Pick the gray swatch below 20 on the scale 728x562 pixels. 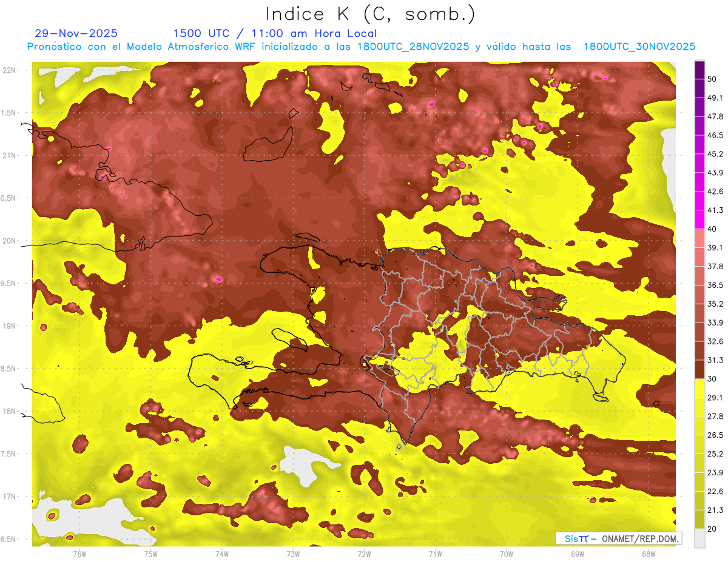pyautogui.click(x=699, y=538)
